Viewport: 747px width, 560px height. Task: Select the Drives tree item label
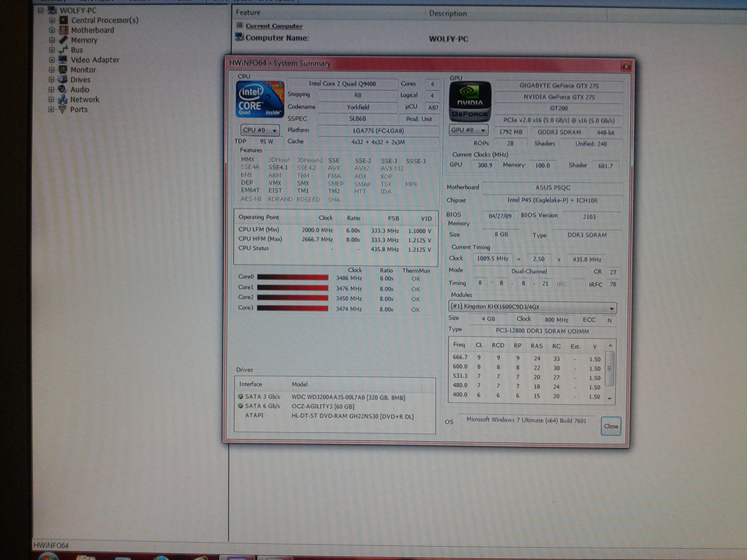coord(81,80)
